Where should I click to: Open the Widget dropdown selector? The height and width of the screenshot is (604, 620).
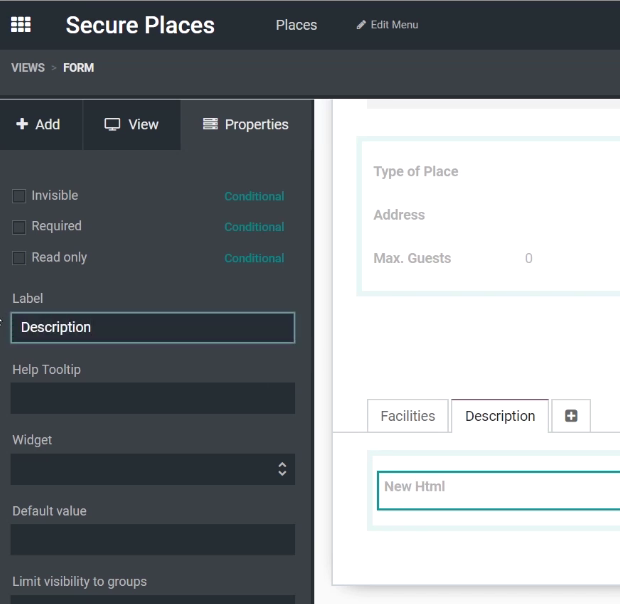153,469
